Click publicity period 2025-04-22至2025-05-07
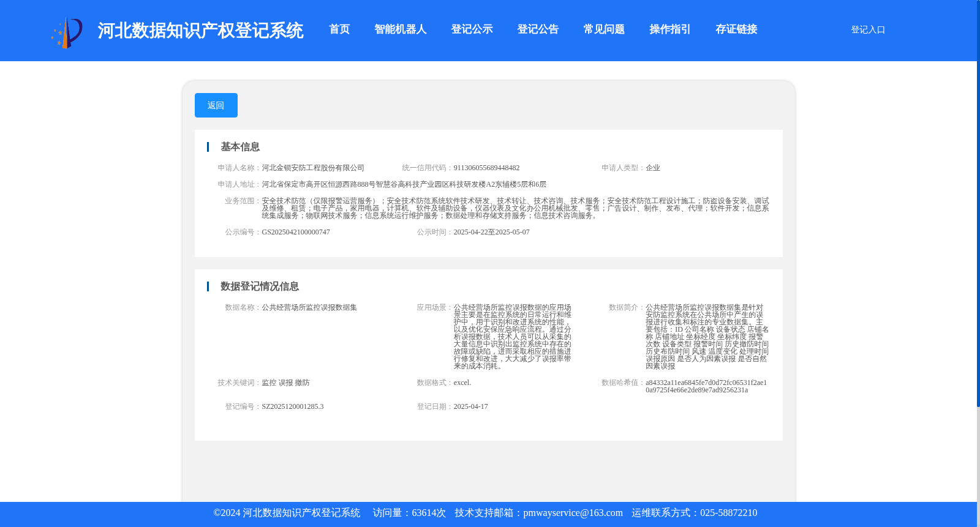The height and width of the screenshot is (527, 980). click(x=491, y=232)
